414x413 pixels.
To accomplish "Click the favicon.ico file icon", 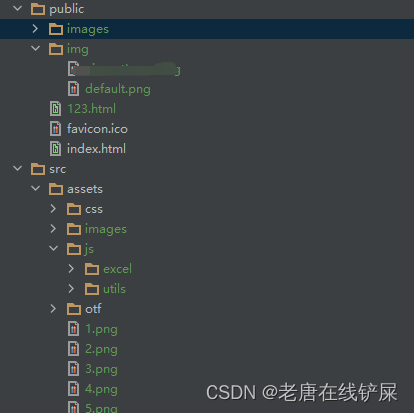I will pyautogui.click(x=56, y=129).
